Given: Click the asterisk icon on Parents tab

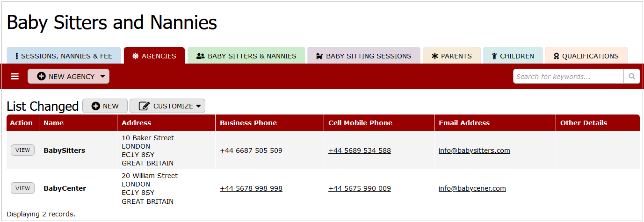Looking at the screenshot, I should click(434, 56).
